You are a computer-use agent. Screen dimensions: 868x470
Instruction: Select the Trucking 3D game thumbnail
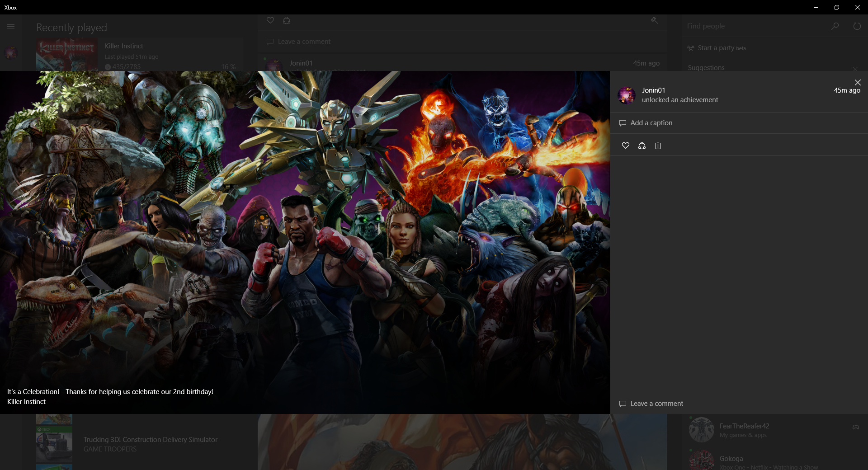(54, 445)
